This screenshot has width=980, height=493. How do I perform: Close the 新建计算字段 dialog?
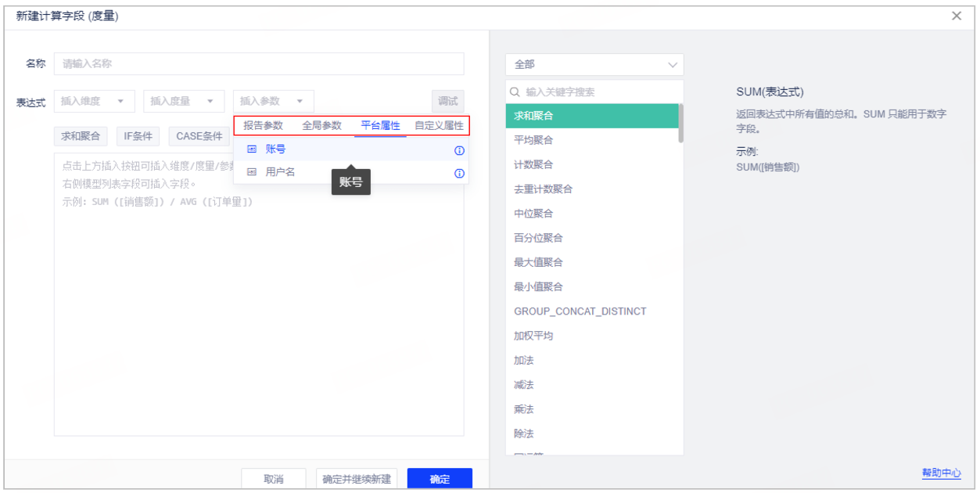(957, 16)
